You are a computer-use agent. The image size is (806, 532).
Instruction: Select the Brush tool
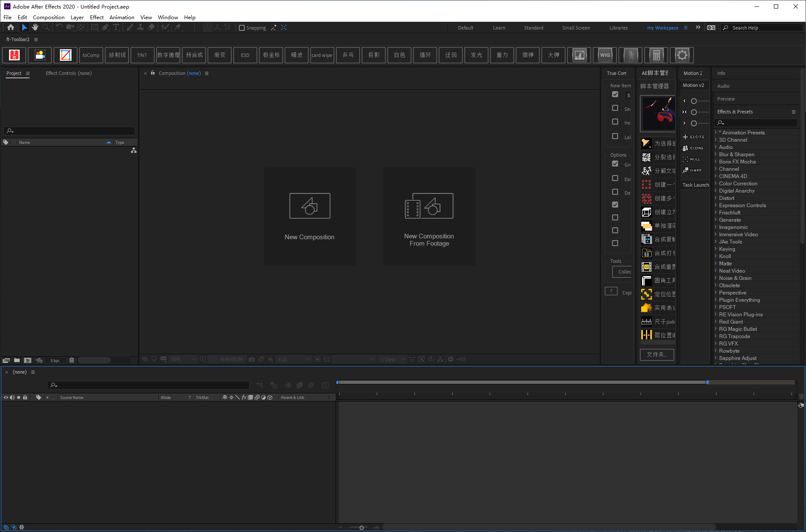pyautogui.click(x=129, y=27)
